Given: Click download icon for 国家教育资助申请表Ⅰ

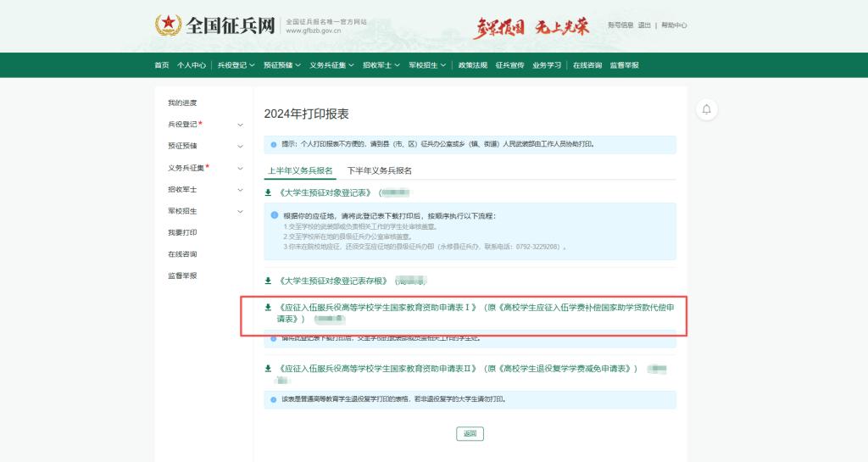Looking at the screenshot, I should pos(269,308).
